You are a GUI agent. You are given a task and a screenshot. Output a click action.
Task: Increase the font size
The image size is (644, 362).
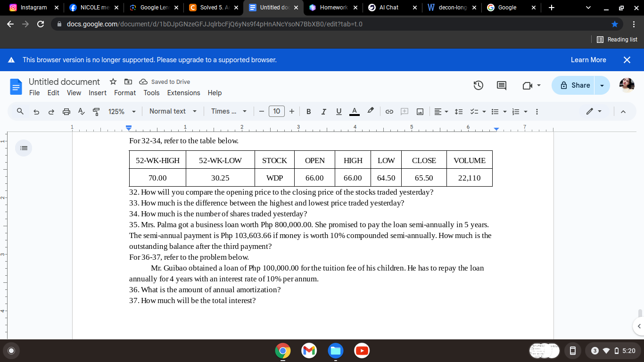click(x=292, y=112)
